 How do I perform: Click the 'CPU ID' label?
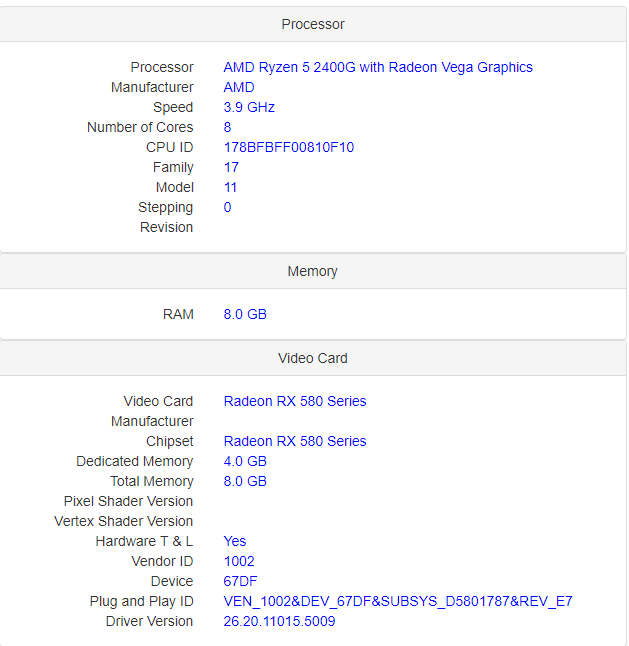pyautogui.click(x=170, y=147)
